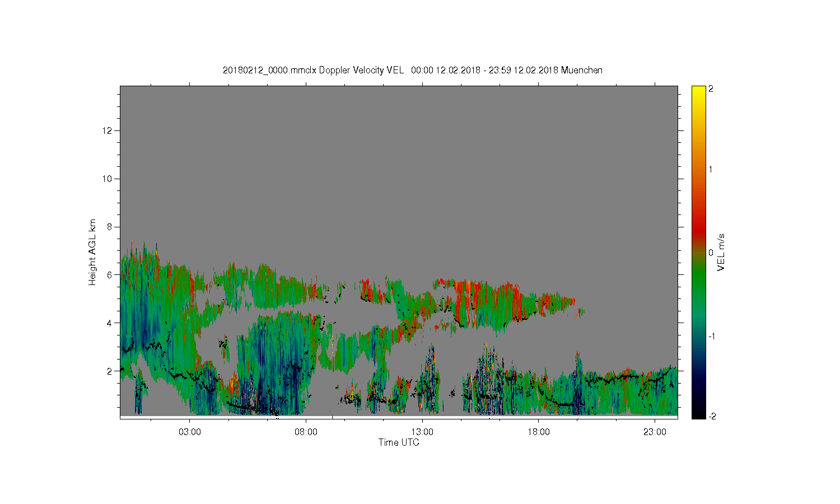This screenshot has width=840, height=504.
Task: Click the height tick label 6
Action: point(110,275)
